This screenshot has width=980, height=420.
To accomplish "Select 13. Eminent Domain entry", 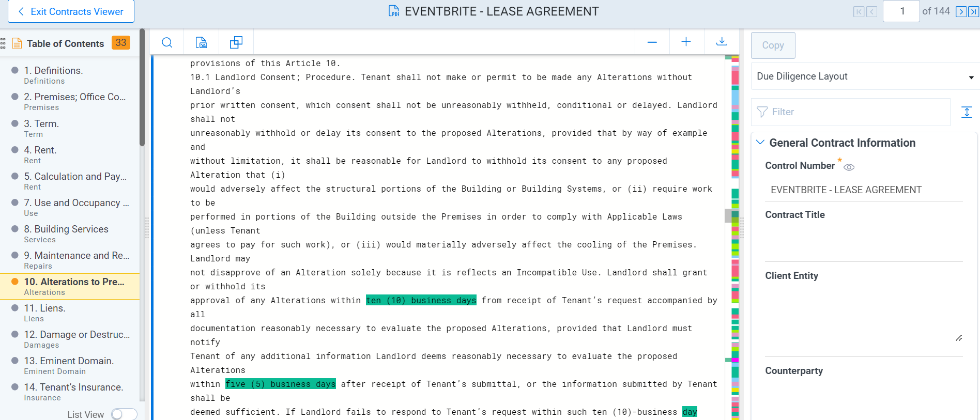I will (x=71, y=365).
